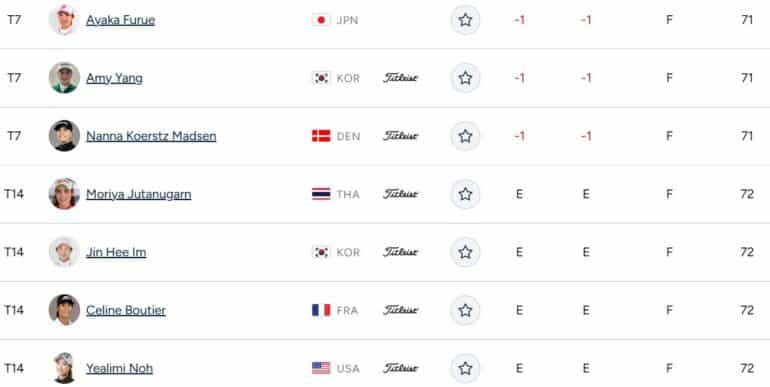The image size is (770, 387).
Task: Star Nanna Koerstz Madsen as favorite
Action: pos(465,136)
